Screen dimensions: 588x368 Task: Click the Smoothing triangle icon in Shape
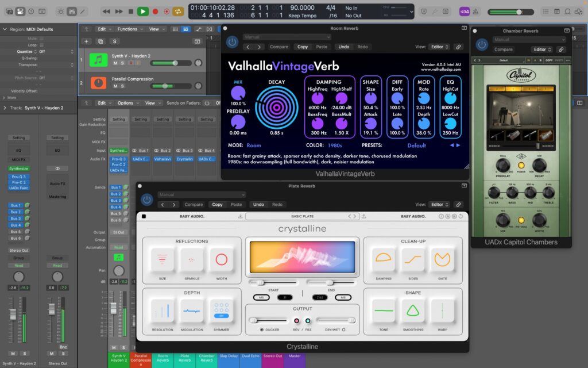[x=413, y=311]
